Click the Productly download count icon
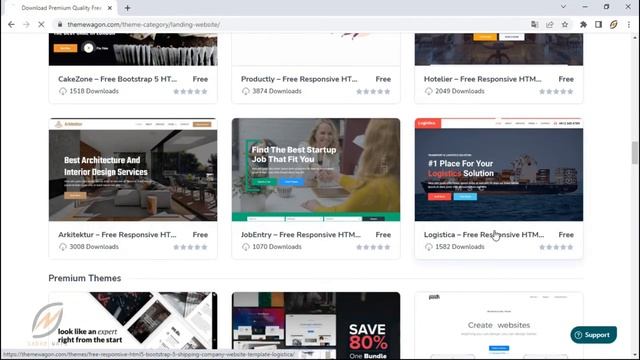Viewport: 640px width, 360px height. point(245,91)
